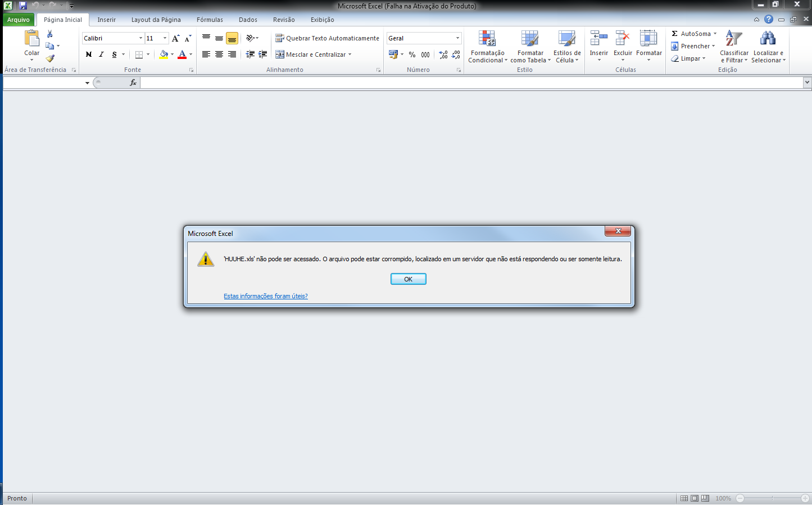Screen dimensions: 812x505
Task: Click Quebrar Texto Automaticamente
Action: tap(327, 38)
